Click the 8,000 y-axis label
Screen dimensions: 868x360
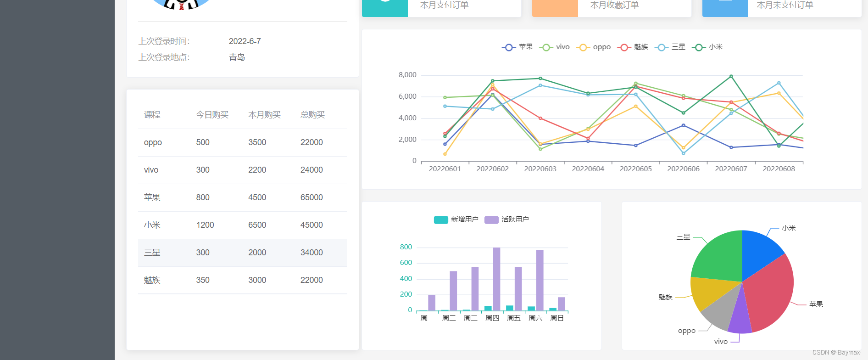(407, 75)
